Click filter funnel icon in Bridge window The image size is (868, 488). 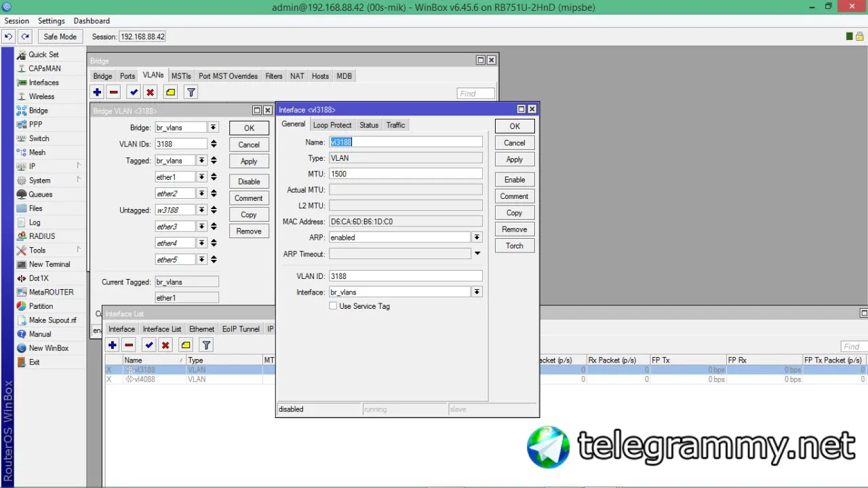191,92
